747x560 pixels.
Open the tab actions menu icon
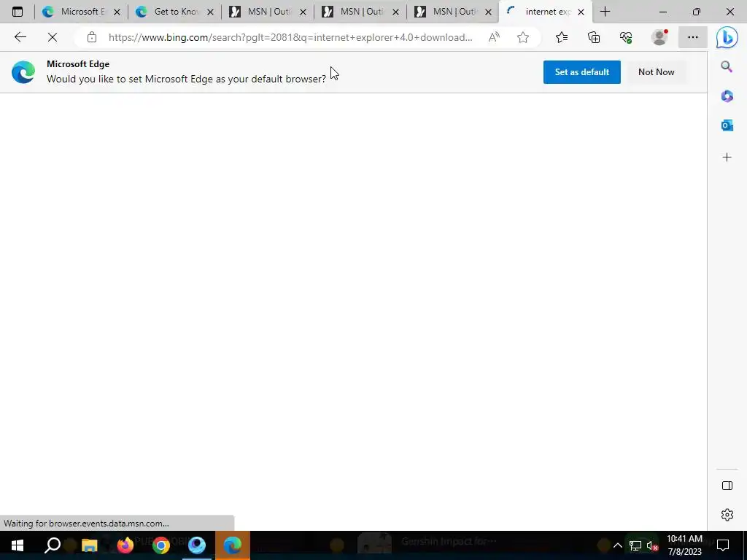click(x=18, y=12)
